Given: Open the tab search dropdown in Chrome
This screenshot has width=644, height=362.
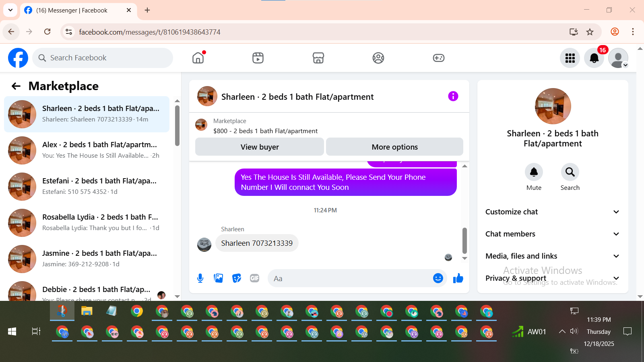Looking at the screenshot, I should [10, 10].
